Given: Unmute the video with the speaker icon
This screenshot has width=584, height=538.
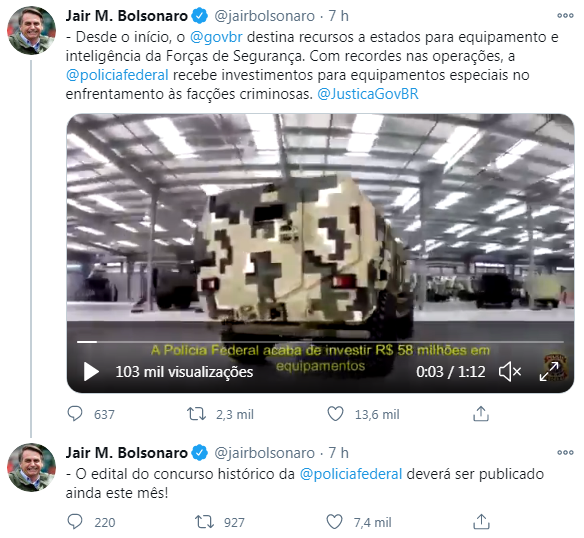Looking at the screenshot, I should coord(510,371).
